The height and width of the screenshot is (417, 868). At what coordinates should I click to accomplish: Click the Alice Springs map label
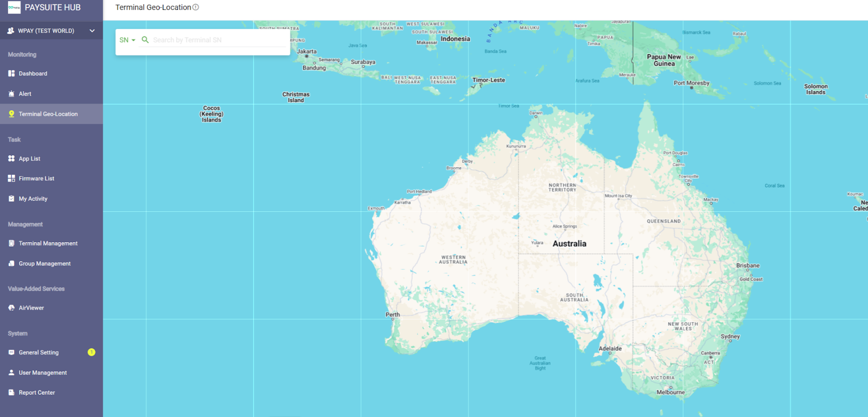tap(565, 226)
